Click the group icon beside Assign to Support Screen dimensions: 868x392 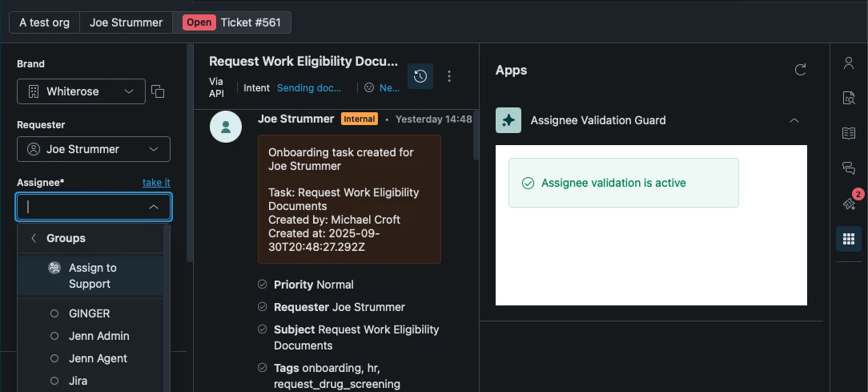54,269
